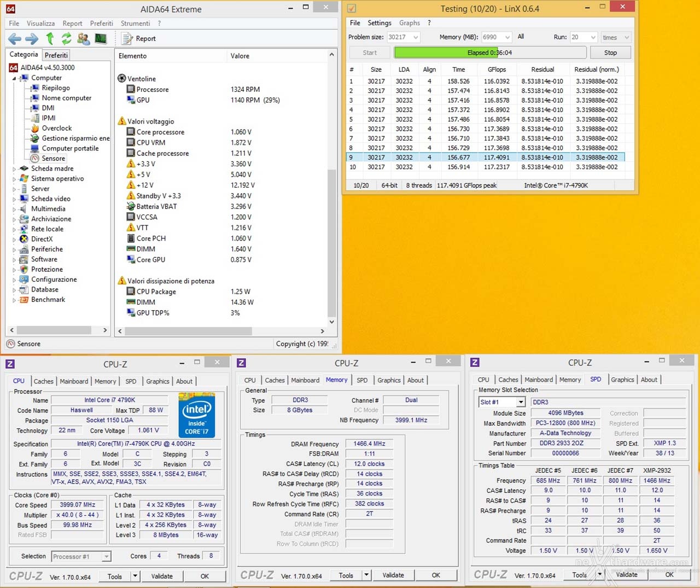The height and width of the screenshot is (588, 700).
Task: Open the CPU-Z Processor #1 selection dropdown
Action: tap(106, 556)
